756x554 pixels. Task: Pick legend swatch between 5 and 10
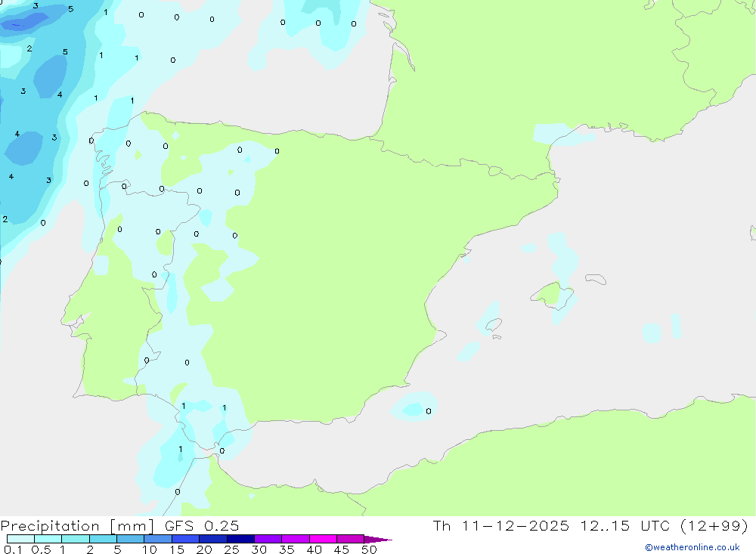point(130,539)
